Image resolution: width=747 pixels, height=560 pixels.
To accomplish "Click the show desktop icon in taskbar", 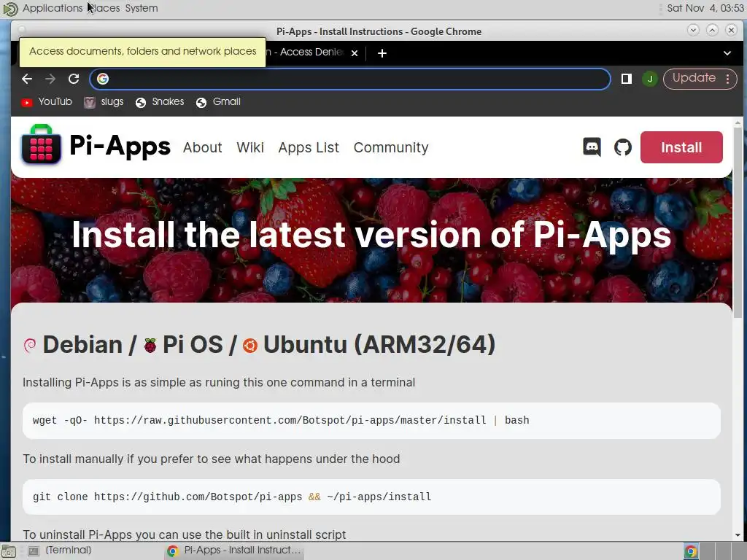I will 9,551.
